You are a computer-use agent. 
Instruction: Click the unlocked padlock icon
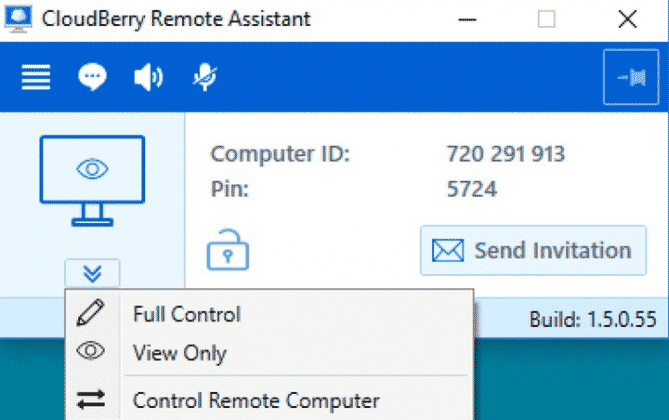click(228, 250)
